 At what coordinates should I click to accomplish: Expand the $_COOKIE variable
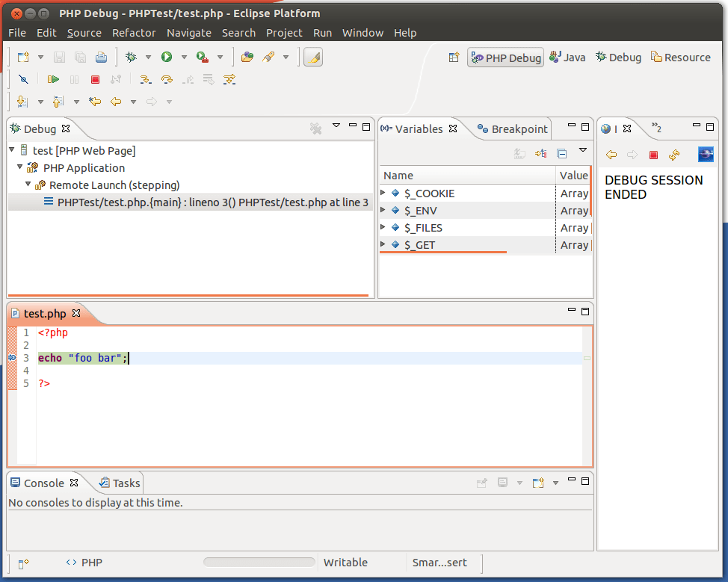(x=382, y=193)
